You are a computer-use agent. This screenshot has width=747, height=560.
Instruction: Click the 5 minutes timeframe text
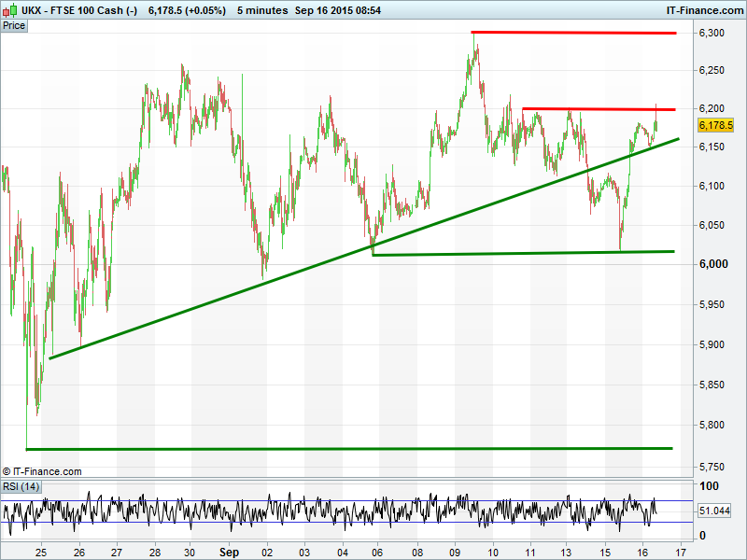tap(262, 10)
